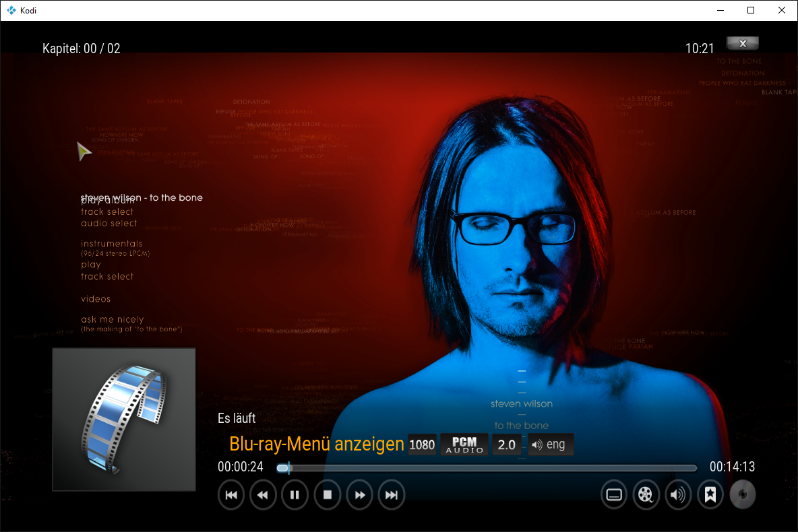Open 'videos' in the Blu-ray menu
The height and width of the screenshot is (532, 798).
(96, 298)
